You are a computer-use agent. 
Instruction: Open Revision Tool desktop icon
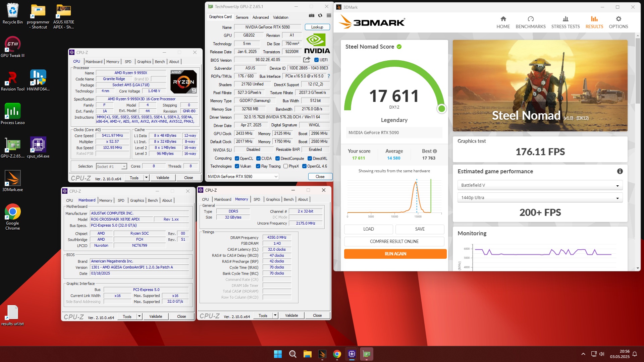(x=13, y=80)
